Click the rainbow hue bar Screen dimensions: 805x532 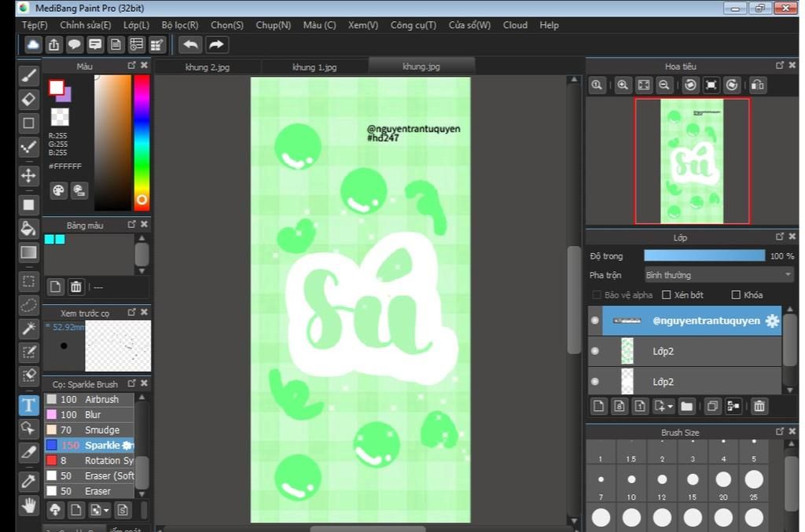coord(142,142)
